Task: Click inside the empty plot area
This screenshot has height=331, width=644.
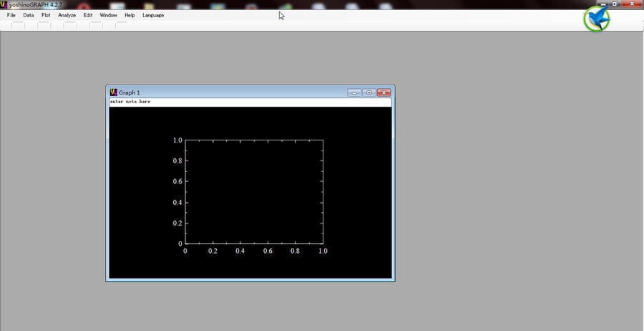Action: 254,192
